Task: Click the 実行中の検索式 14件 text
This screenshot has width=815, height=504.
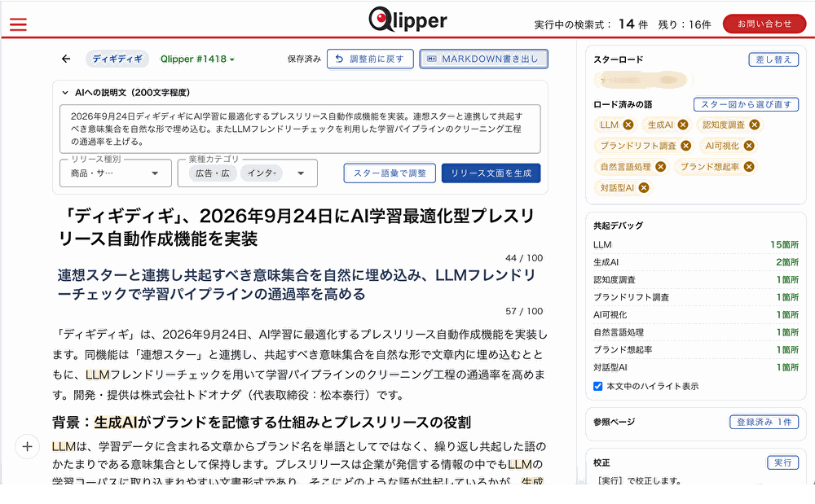Action: point(591,24)
